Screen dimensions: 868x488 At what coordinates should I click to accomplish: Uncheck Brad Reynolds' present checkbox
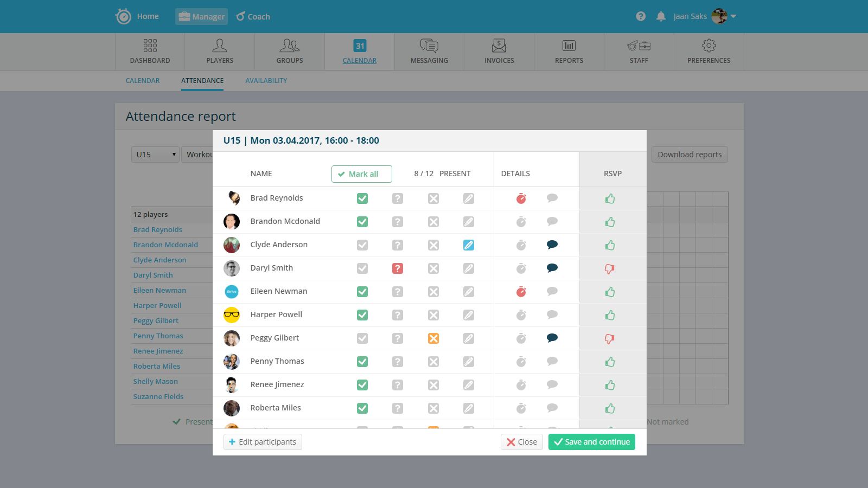[362, 198]
